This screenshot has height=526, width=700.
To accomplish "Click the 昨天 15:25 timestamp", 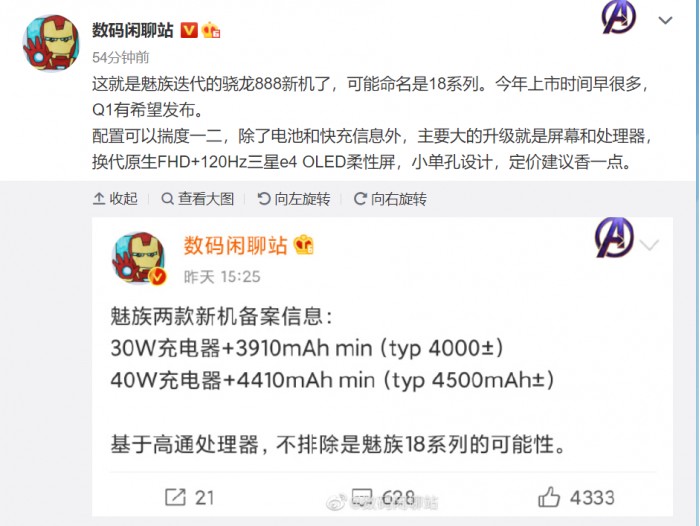I will (x=222, y=277).
